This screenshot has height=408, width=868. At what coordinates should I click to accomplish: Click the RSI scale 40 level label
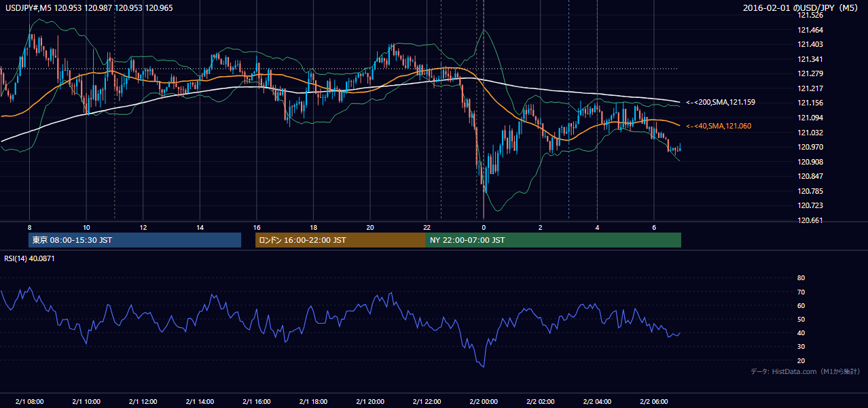point(801,333)
